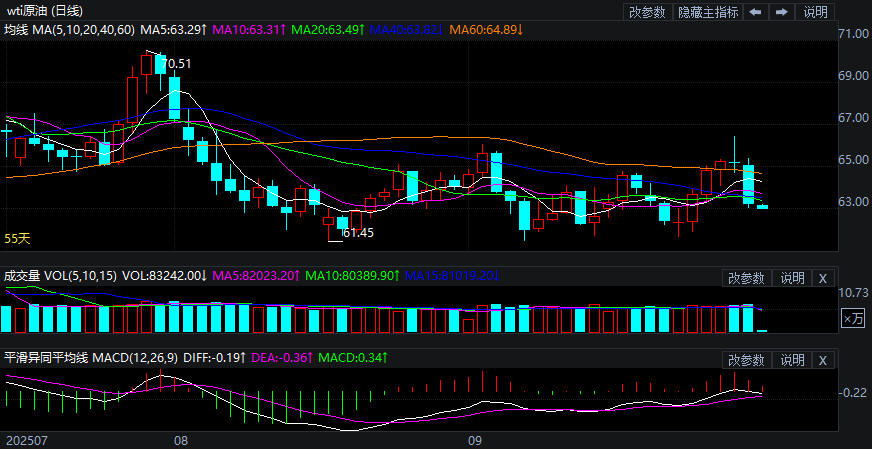Image resolution: width=872 pixels, height=449 pixels.
Task: Click the wti原油 (日线) chart title
Action: coord(46,11)
